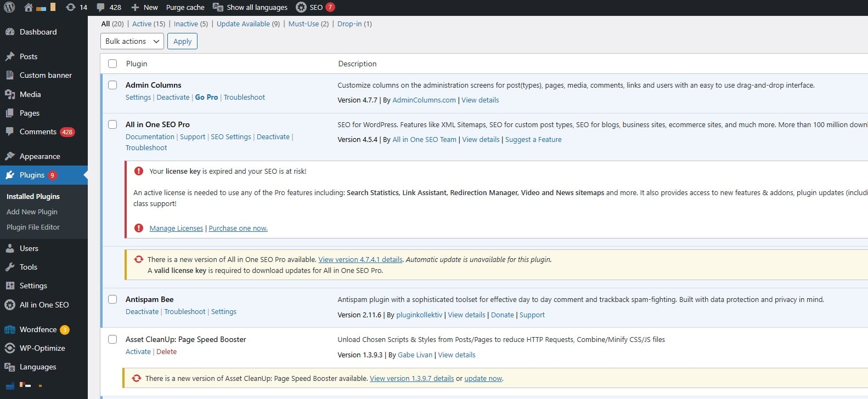
Task: Open Antispam Bee Donate link
Action: coord(503,315)
